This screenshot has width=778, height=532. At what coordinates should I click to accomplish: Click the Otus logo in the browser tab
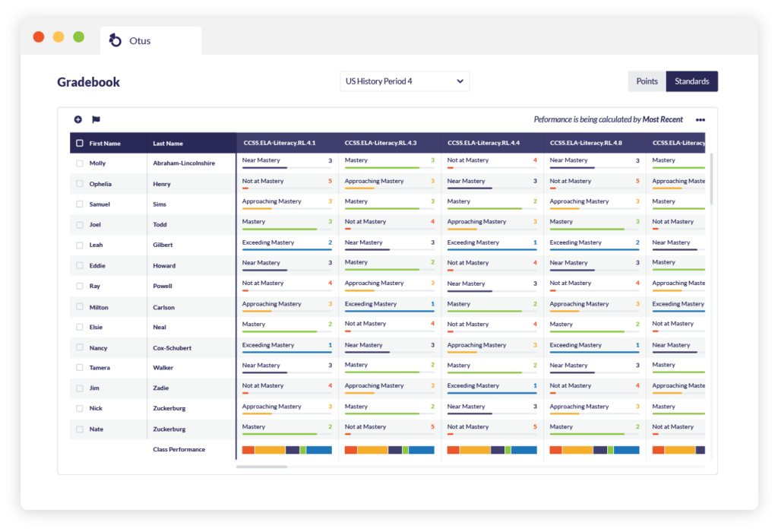point(115,40)
